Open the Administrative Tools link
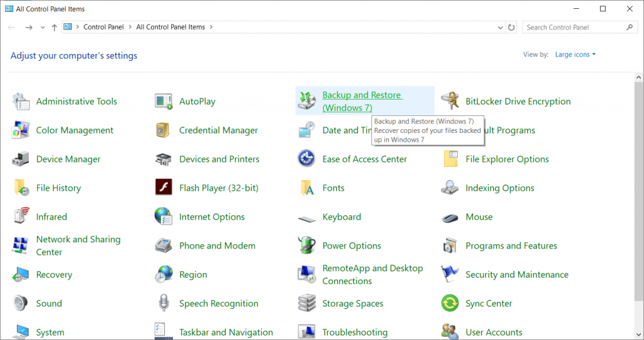The height and width of the screenshot is (340, 644). click(x=76, y=101)
